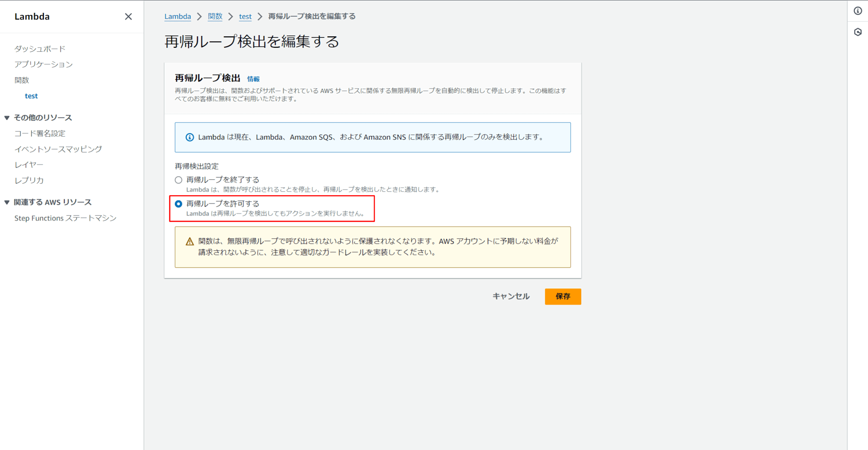Open the info panel icon at top right
The height and width of the screenshot is (450, 868).
tap(858, 11)
